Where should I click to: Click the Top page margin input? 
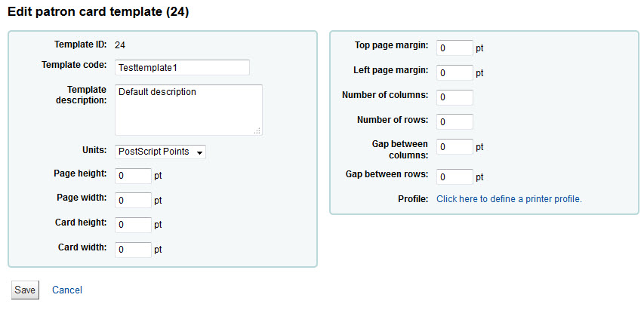tap(454, 48)
